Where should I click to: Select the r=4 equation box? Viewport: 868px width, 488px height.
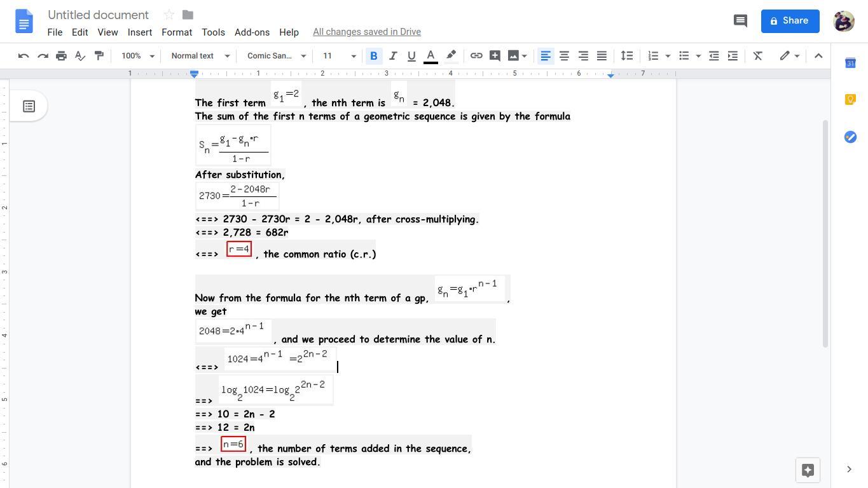[239, 248]
